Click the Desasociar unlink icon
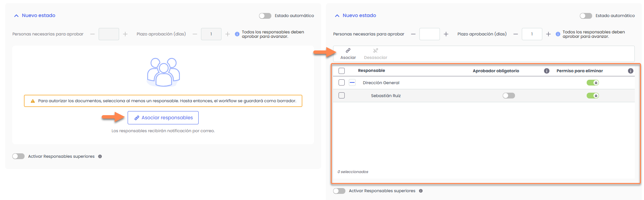The image size is (644, 200). (x=375, y=51)
